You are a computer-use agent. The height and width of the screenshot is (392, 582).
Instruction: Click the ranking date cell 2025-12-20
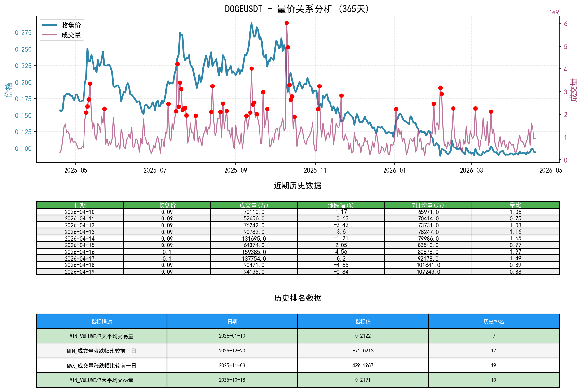[232, 351]
